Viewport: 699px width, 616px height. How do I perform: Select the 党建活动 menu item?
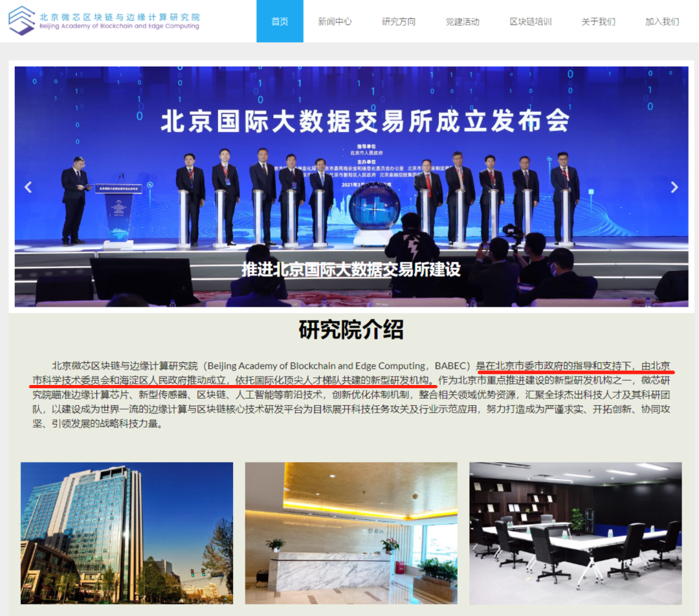pyautogui.click(x=463, y=21)
